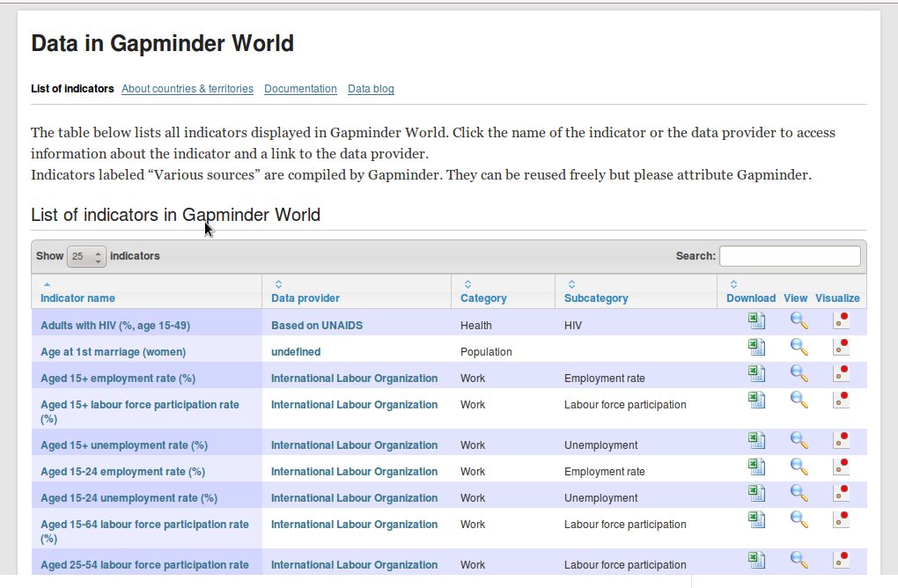Open ILO provider link for Aged 15+ unemployment
898x588 pixels.
pos(354,445)
